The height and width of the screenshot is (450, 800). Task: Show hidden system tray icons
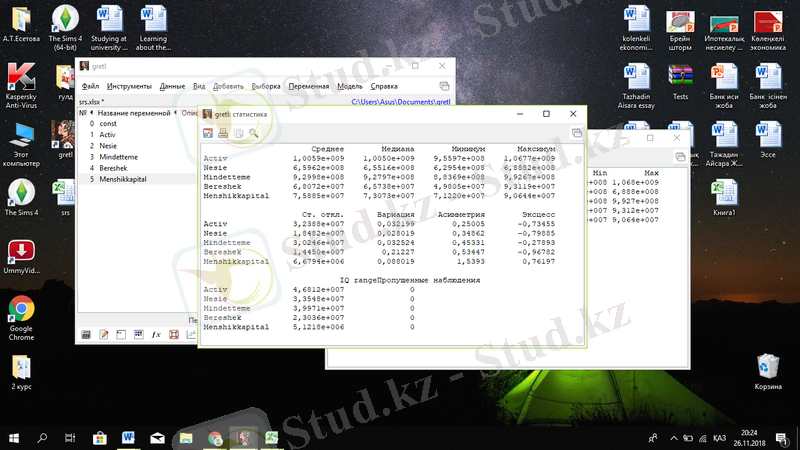coord(675,438)
